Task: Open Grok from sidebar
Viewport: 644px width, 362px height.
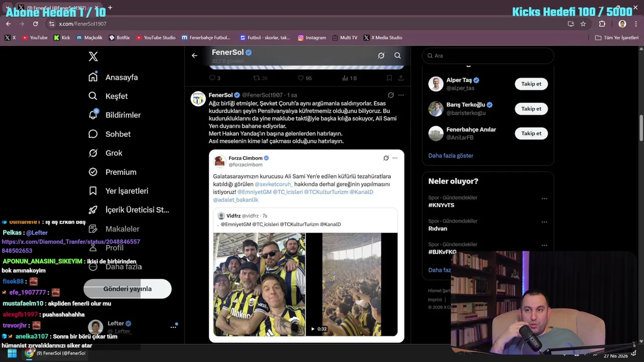Action: 105,153
